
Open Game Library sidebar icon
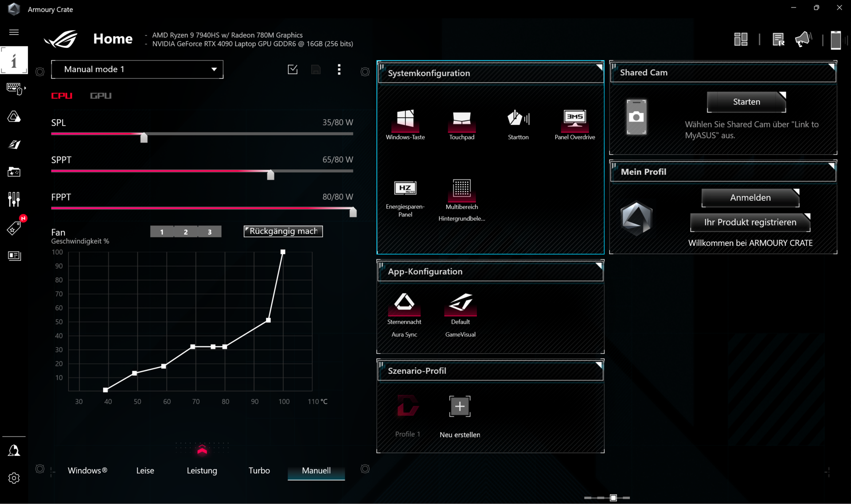[14, 172]
